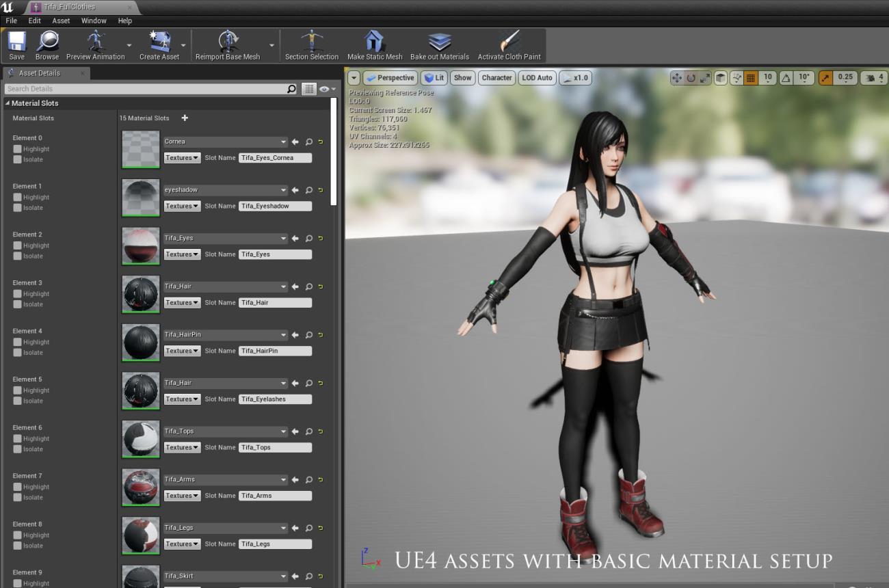
Task: Click the Tifa_Hair material thumbnail for Element 3
Action: [x=141, y=294]
